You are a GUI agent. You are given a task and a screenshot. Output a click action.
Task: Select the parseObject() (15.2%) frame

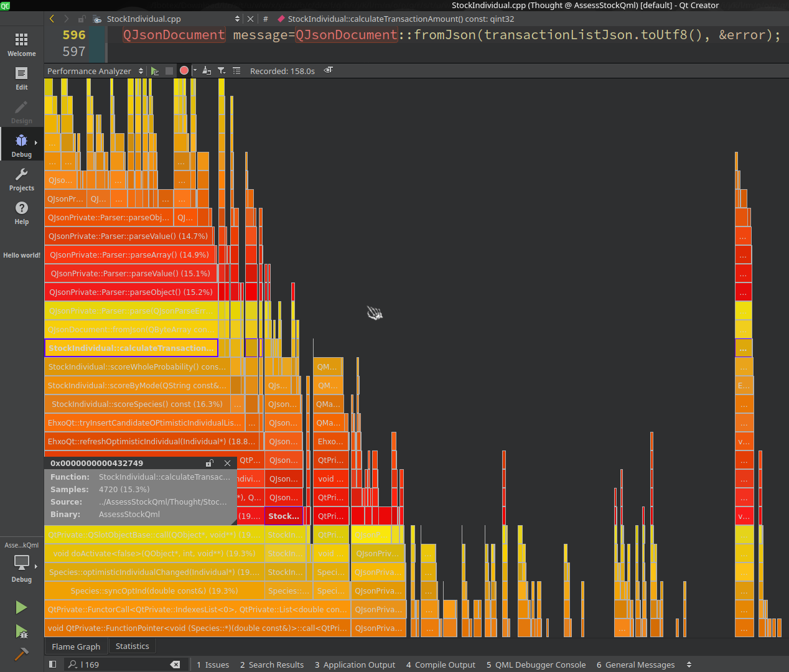coord(131,292)
